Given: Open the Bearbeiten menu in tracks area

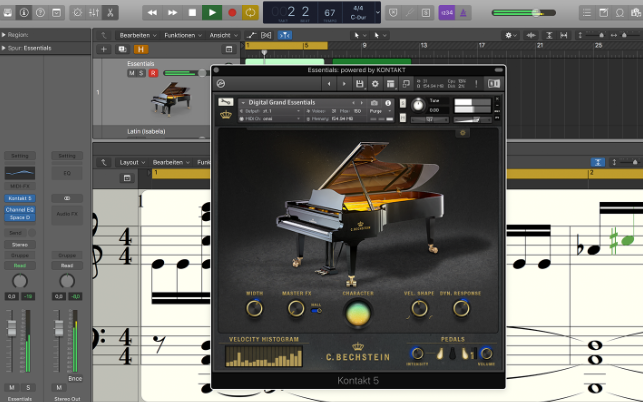Looking at the screenshot, I should 138,35.
